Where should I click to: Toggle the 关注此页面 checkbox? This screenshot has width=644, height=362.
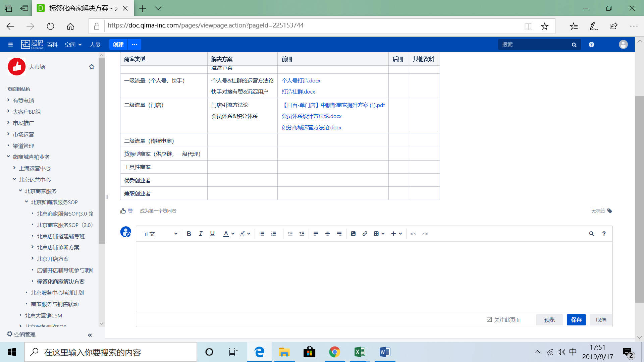pos(489,319)
